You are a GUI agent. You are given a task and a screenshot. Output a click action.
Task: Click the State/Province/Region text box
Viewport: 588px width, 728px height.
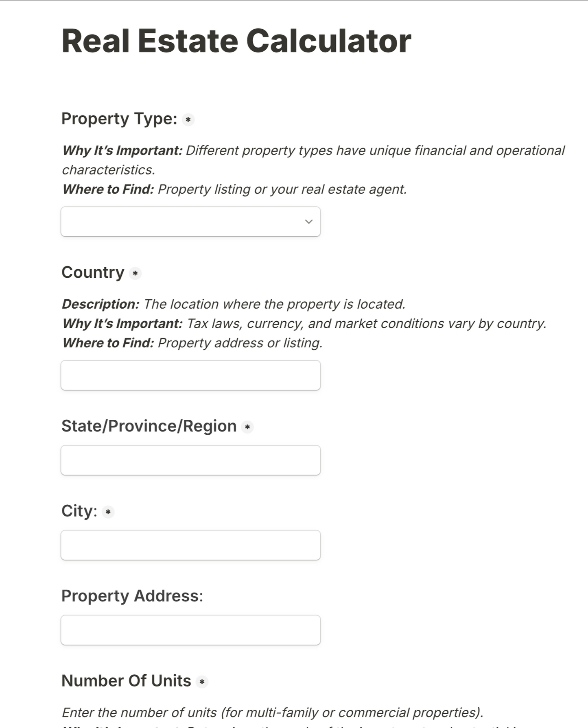pyautogui.click(x=190, y=460)
